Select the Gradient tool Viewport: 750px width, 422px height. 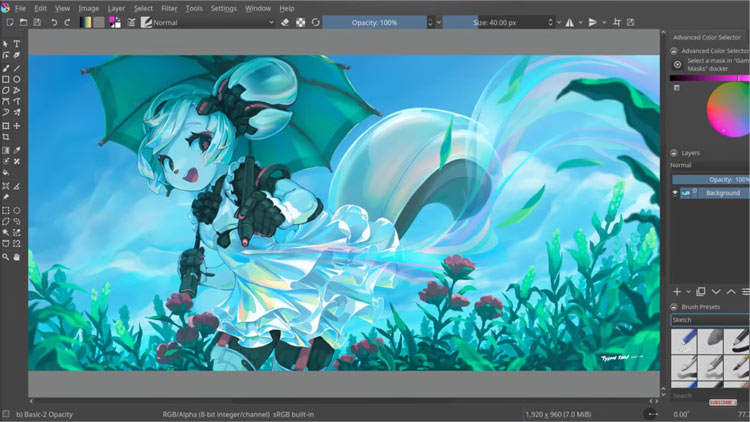coord(5,150)
